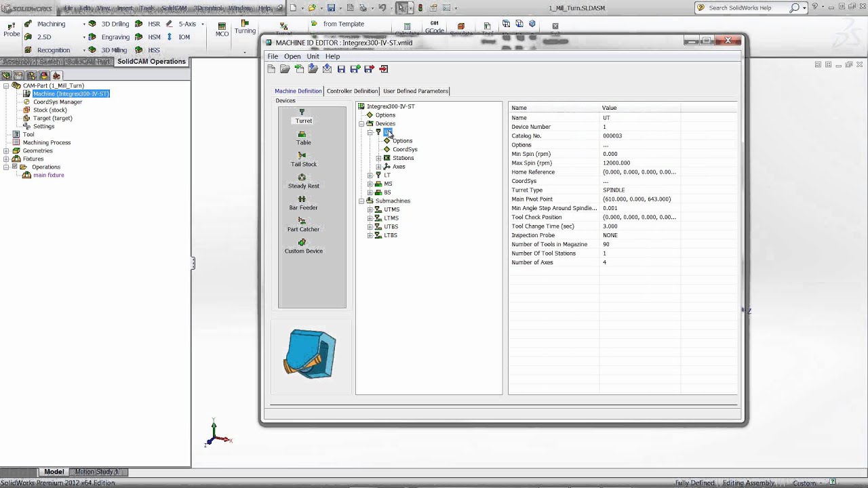Image resolution: width=868 pixels, height=488 pixels.
Task: Open the Open menu in Machine ID Editor
Action: coord(292,56)
